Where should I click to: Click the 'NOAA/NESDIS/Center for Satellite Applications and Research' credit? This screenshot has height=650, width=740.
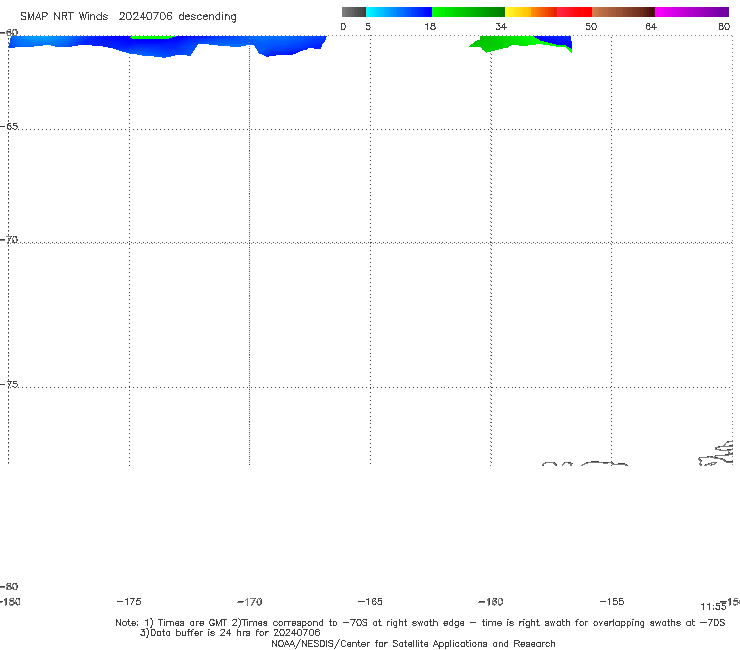click(x=413, y=644)
